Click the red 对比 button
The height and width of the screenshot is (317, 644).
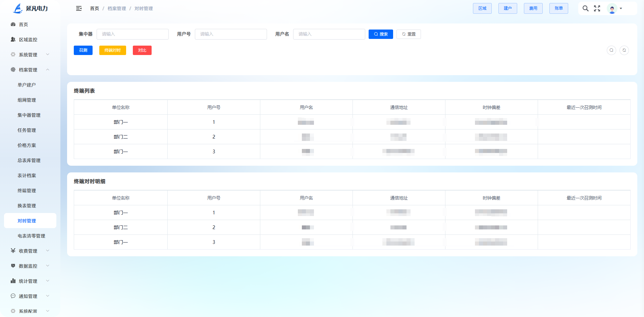(x=142, y=50)
